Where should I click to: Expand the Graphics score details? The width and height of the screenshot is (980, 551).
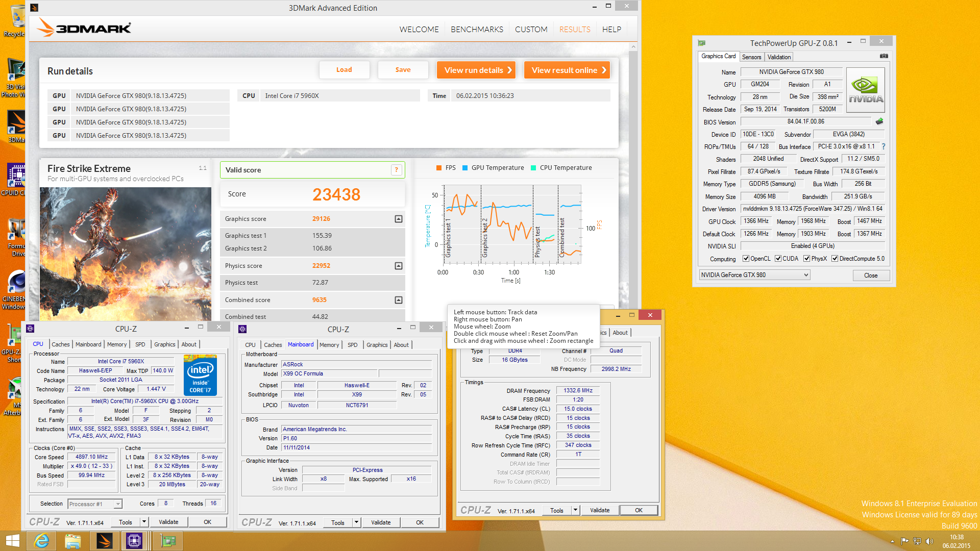[399, 219]
